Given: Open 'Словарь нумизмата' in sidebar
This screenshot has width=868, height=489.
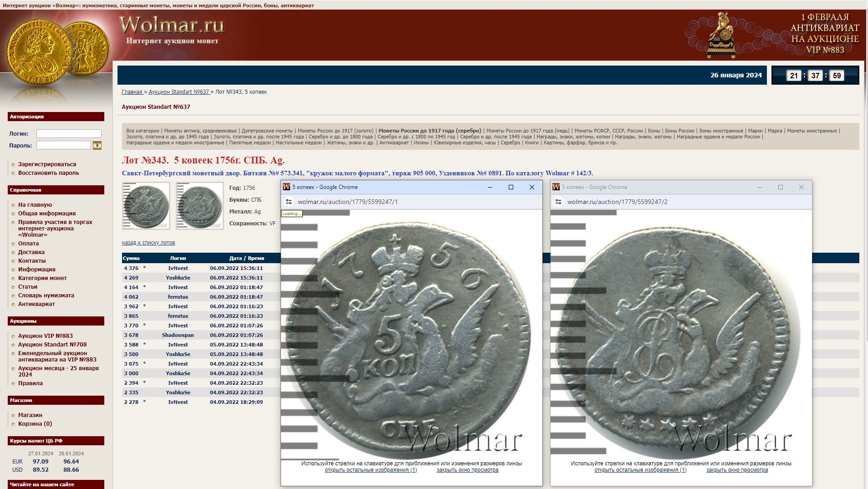Looking at the screenshot, I should 46,295.
